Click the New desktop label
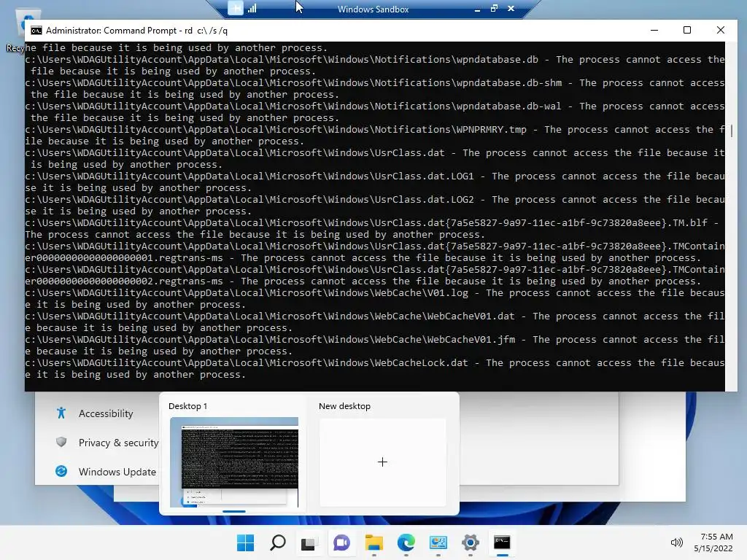 [344, 406]
